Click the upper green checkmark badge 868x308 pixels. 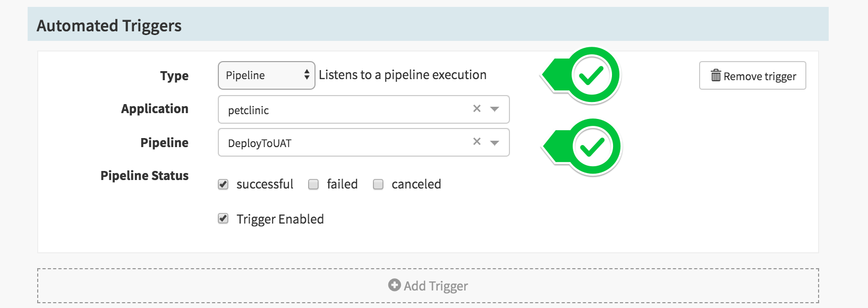pyautogui.click(x=591, y=74)
